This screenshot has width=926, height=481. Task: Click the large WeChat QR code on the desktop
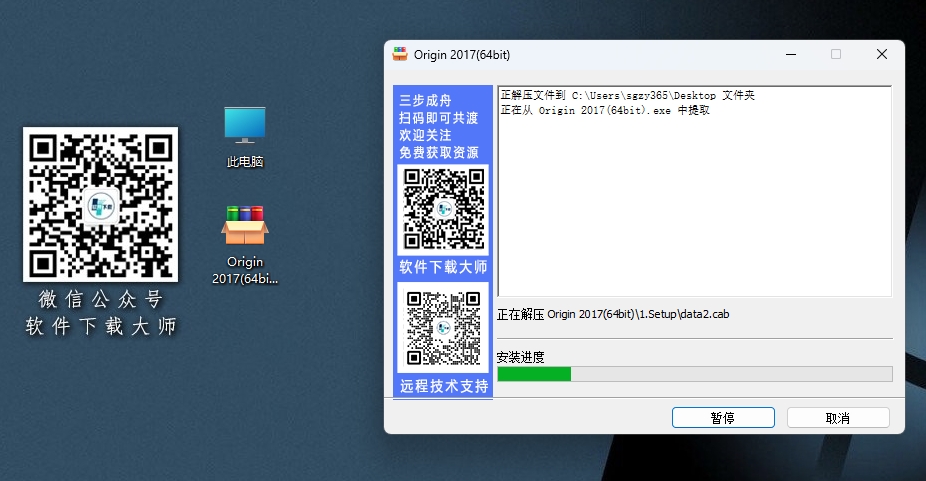click(100, 205)
